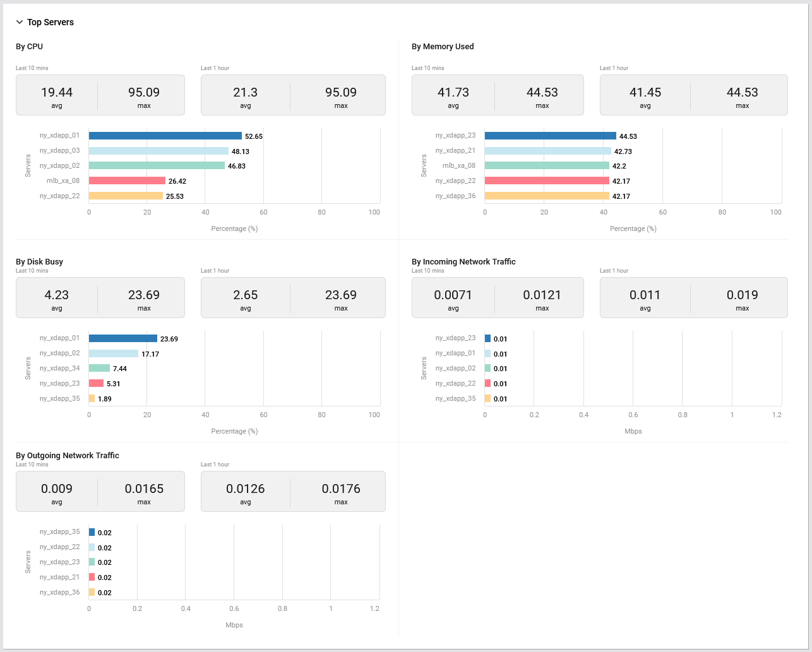Viewport: 812px width, 652px height.
Task: Click the ny_xdapp_22 server label in CPU chart
Action: 59,196
